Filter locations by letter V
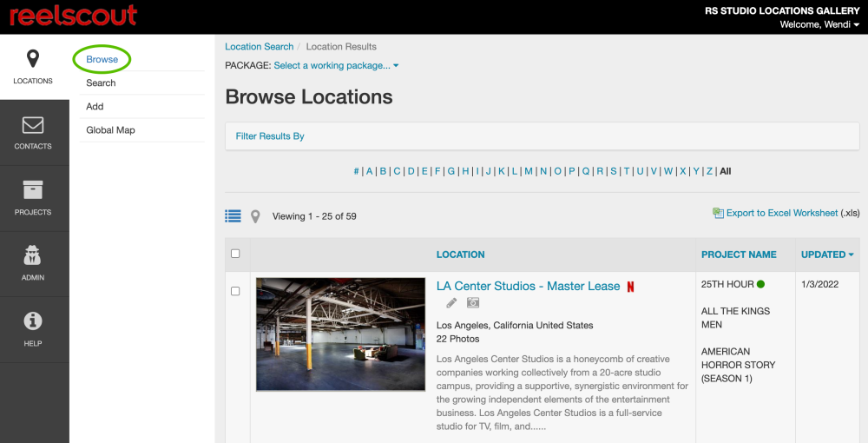This screenshot has width=868, height=443. click(654, 171)
